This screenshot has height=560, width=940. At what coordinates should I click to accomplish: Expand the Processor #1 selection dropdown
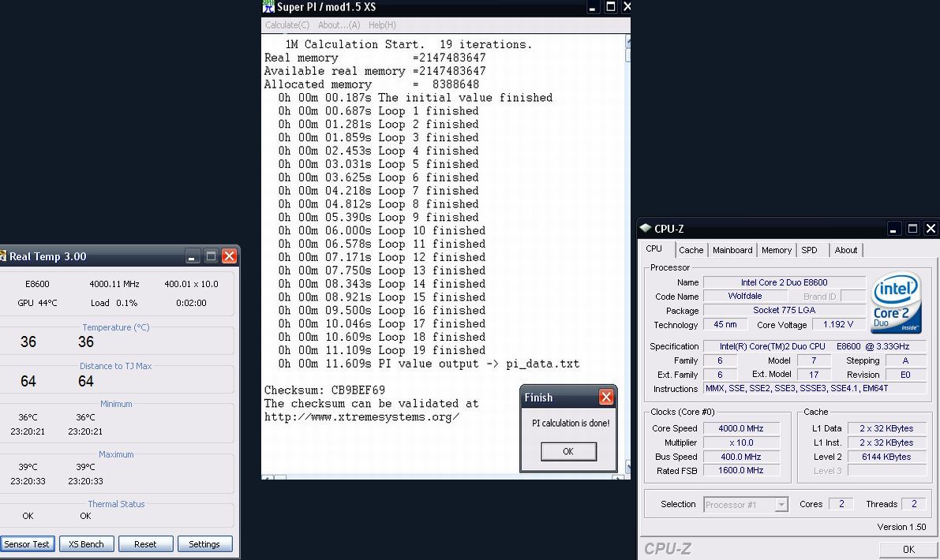(x=781, y=505)
